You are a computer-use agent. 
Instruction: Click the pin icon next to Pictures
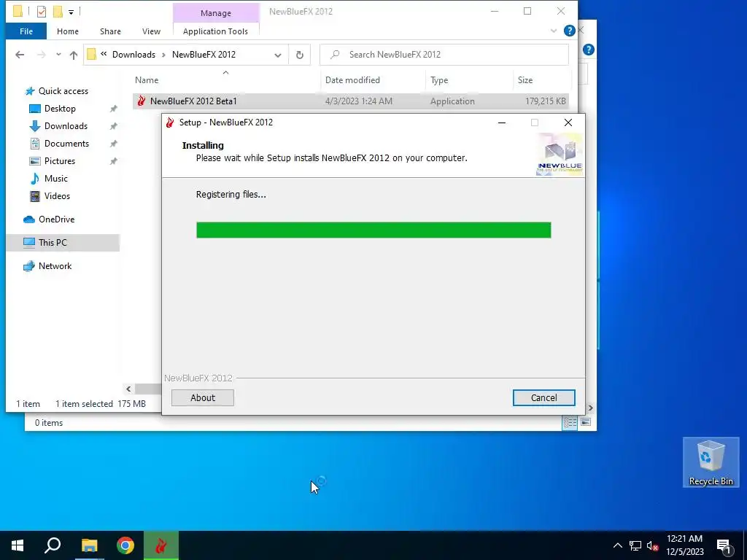point(113,161)
